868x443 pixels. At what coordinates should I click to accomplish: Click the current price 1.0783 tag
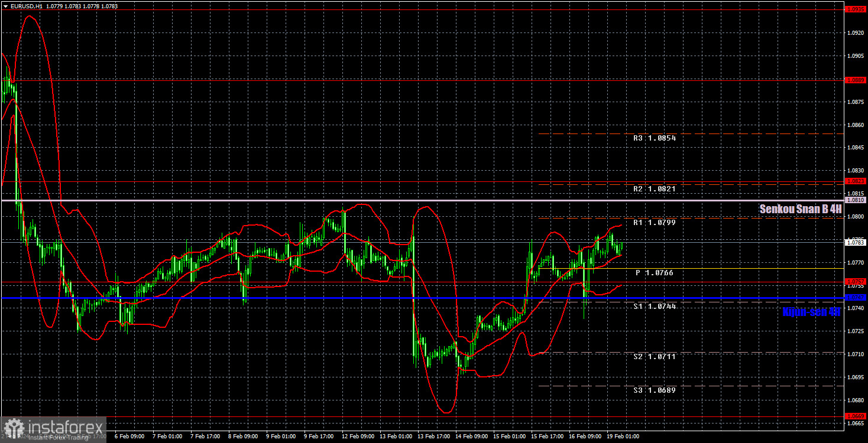856,242
